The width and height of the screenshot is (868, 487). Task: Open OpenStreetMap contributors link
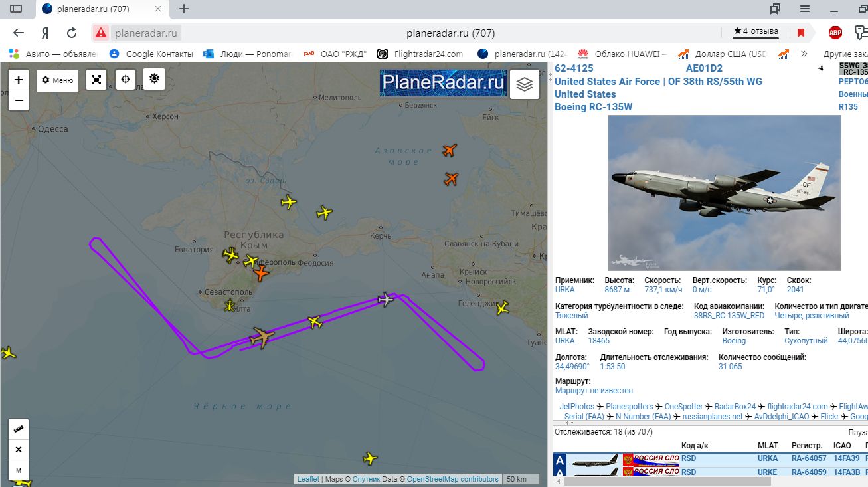tap(452, 479)
